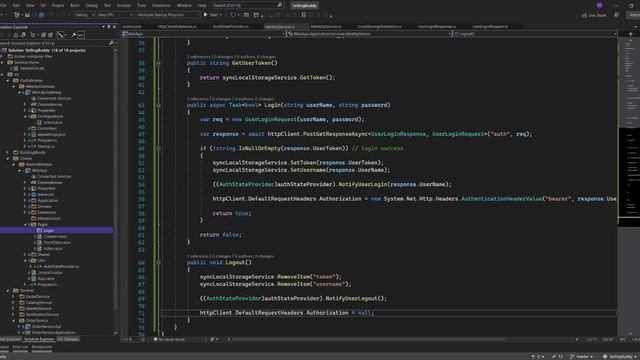Open the Help menu
640x360 pixels.
click(202, 5)
